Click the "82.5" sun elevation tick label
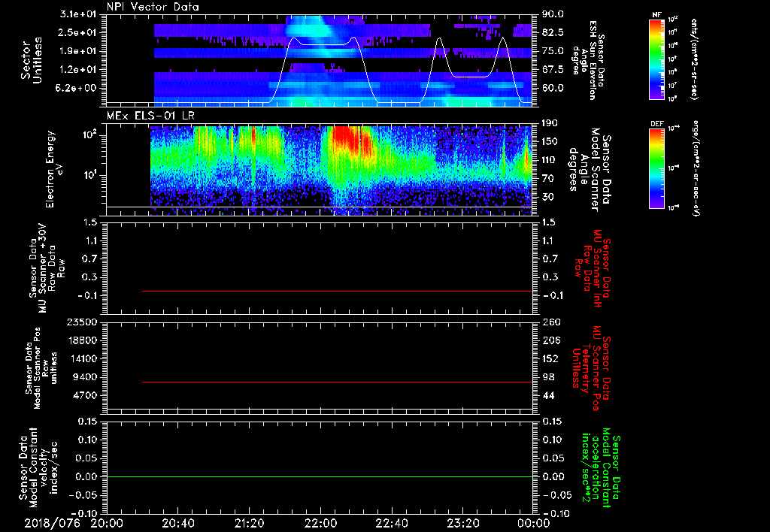The image size is (770, 532). click(x=553, y=32)
